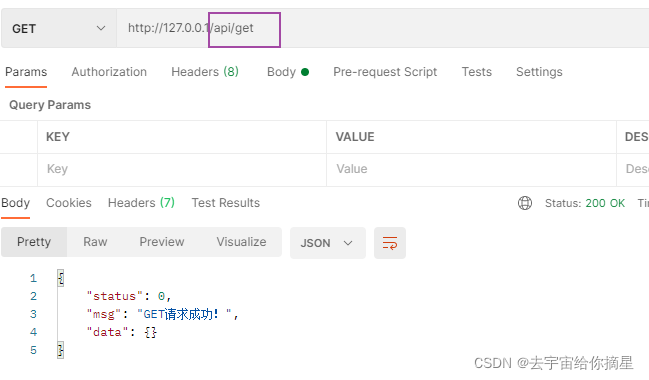Open the GET method dropdown
Screen dimensions: 649x380
(x=58, y=29)
